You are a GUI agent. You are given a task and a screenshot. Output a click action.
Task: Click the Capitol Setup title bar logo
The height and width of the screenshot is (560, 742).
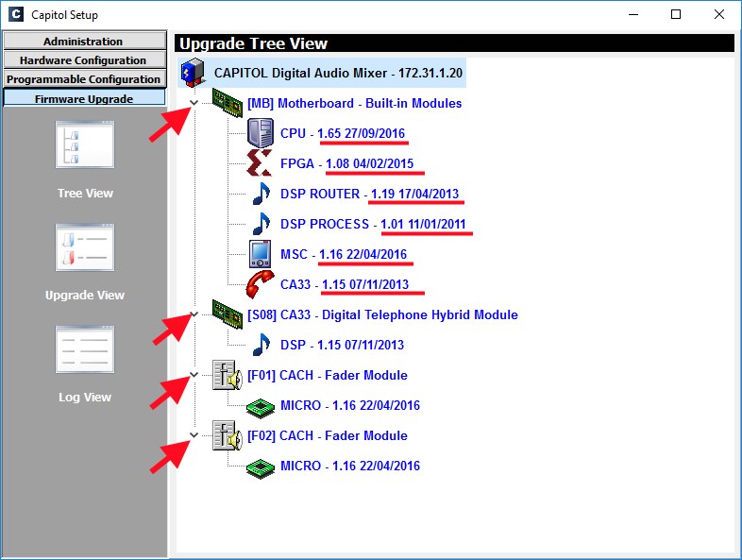click(x=16, y=14)
